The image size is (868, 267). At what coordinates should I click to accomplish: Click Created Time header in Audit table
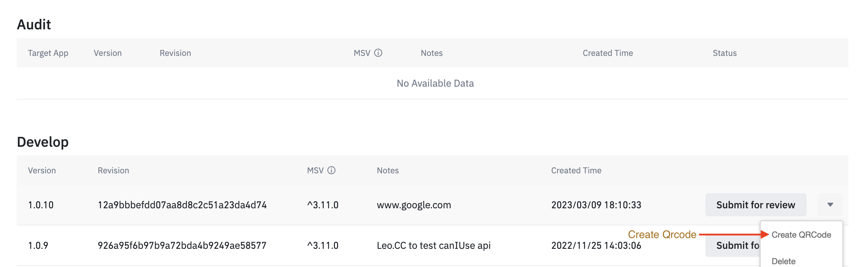click(x=608, y=53)
